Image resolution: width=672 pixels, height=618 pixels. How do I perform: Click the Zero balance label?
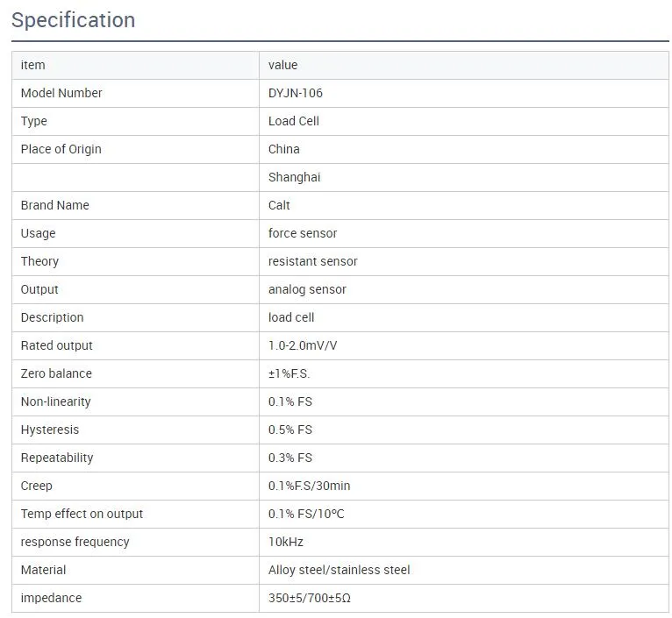click(x=56, y=373)
